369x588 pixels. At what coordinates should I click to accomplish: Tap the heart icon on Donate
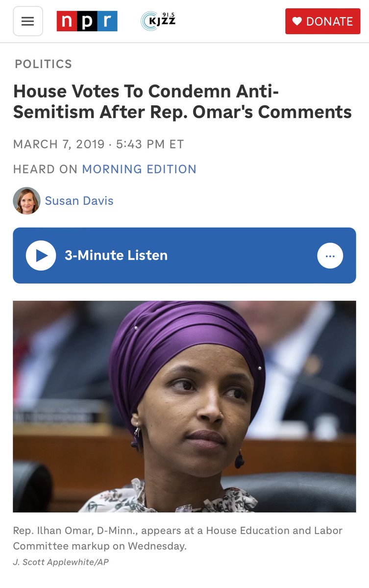[297, 22]
